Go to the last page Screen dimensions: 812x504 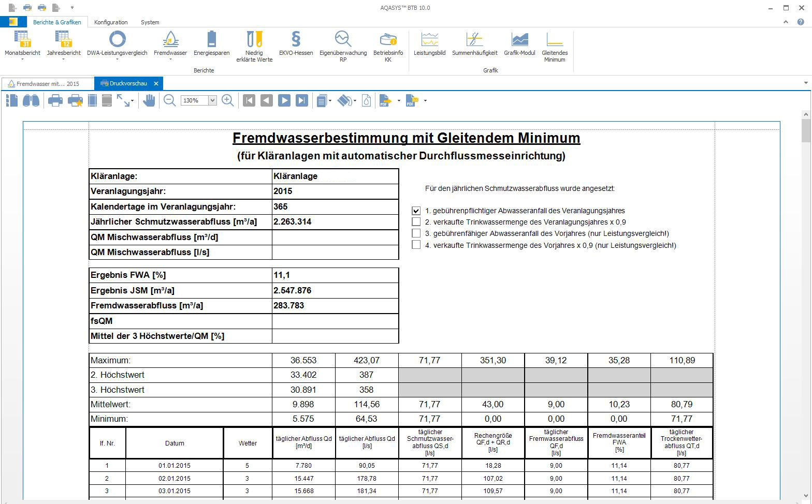pos(302,100)
